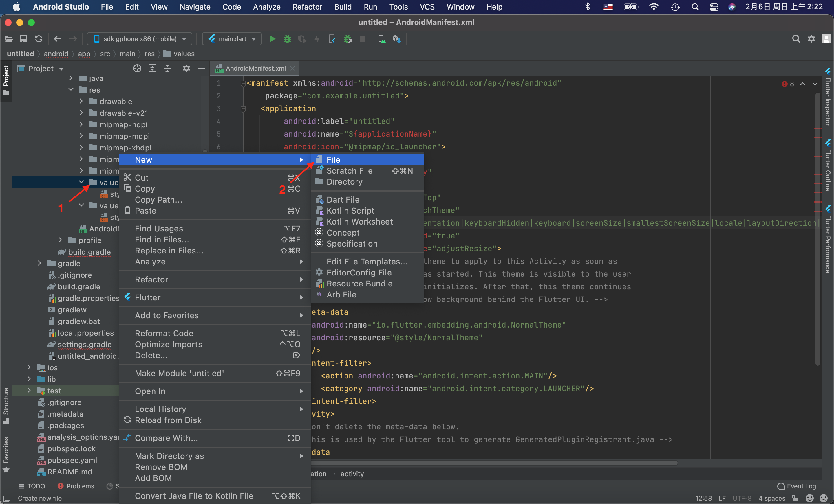Select Dart File from the New submenu
Image resolution: width=834 pixels, height=504 pixels.
click(x=367, y=200)
